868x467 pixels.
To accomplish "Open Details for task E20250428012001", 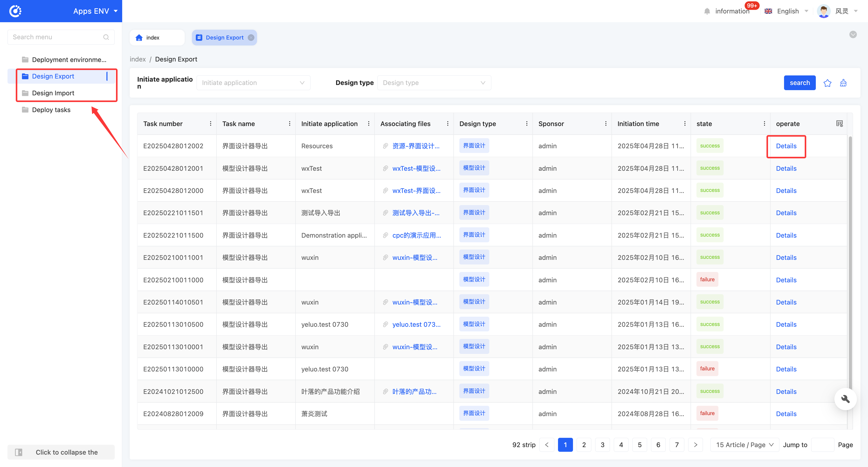I will (786, 168).
